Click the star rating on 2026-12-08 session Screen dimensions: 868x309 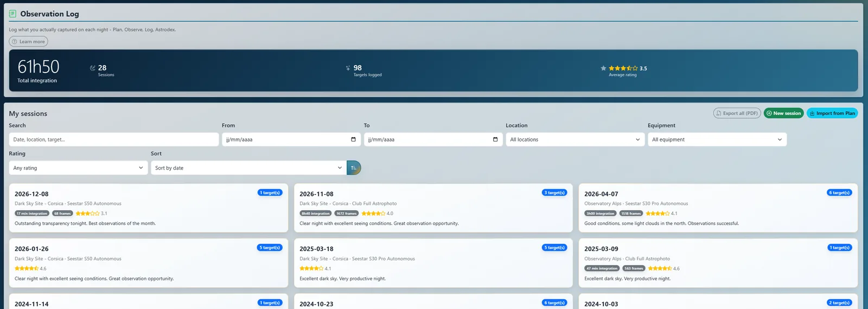coord(87,214)
